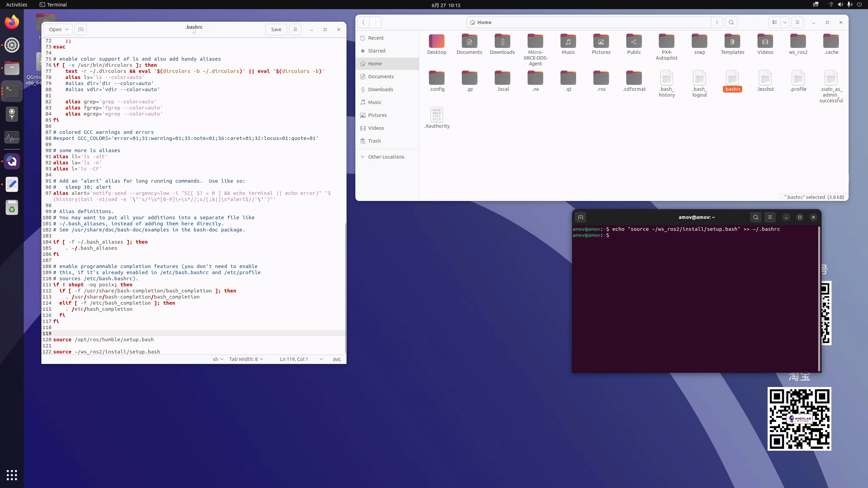Select Music in Files sidebar

click(387, 102)
